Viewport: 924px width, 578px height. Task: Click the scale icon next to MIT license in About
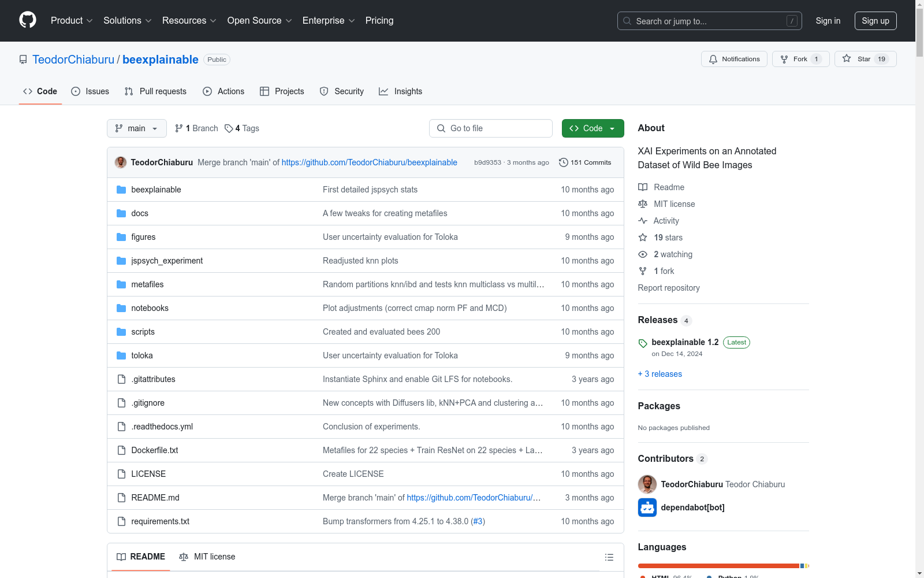643,204
